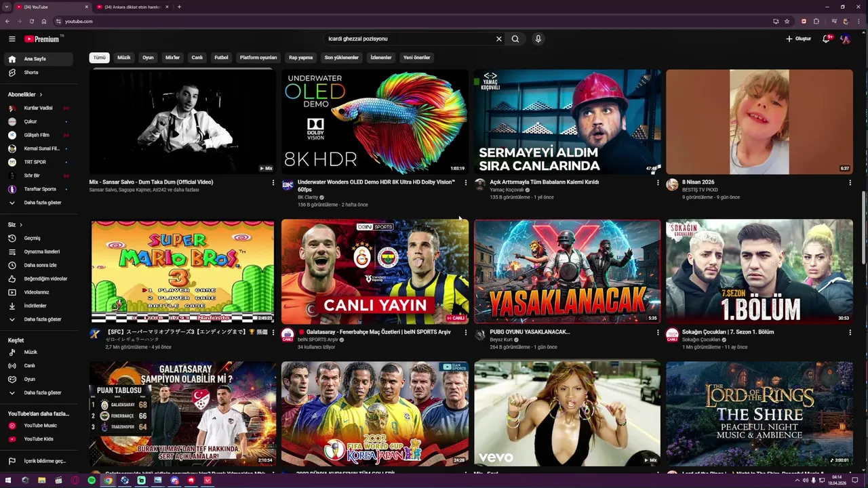Open options for Açık Artırmayla video
The width and height of the screenshot is (868, 488).
click(x=658, y=182)
